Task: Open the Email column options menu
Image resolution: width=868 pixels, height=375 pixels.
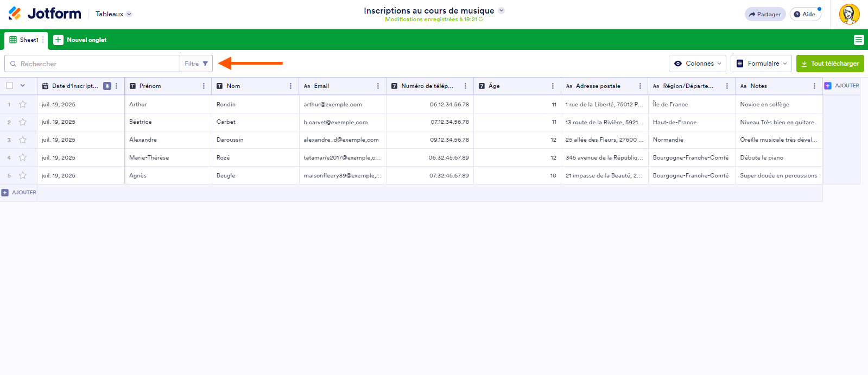Action: [x=378, y=86]
